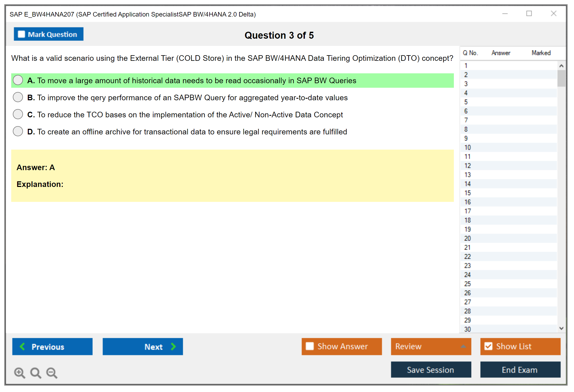The width and height of the screenshot is (574, 392).
Task: Uncheck the Show List checkbox
Action: 488,346
